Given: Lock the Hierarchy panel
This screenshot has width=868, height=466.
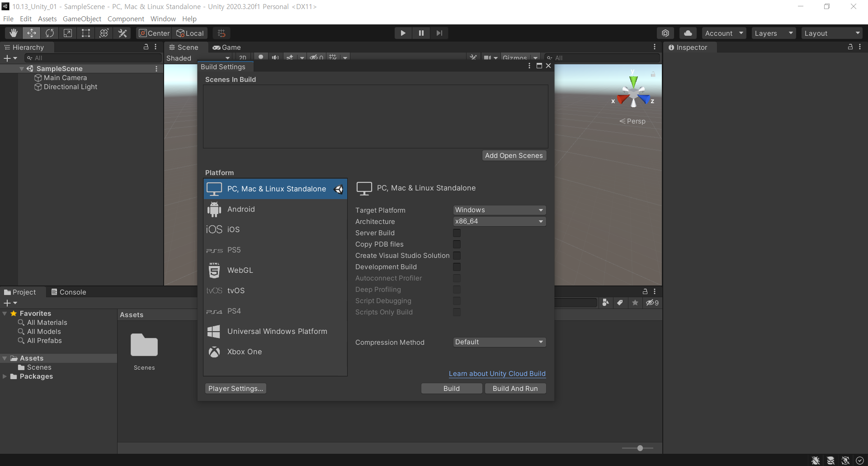Looking at the screenshot, I should pyautogui.click(x=146, y=47).
